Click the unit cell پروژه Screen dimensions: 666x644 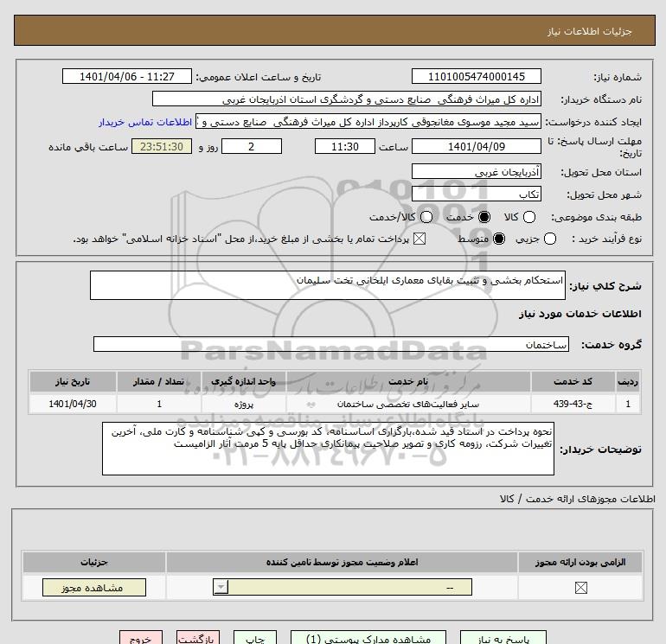[x=243, y=404]
